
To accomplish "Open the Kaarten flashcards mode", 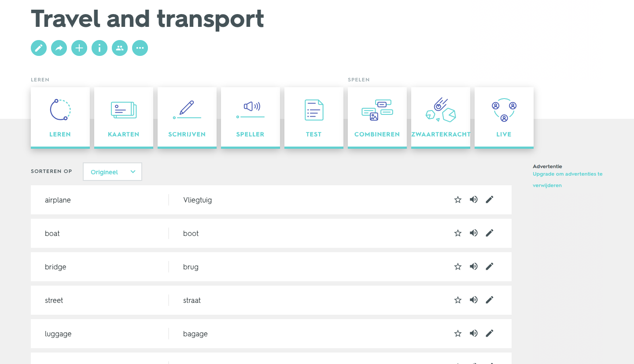I will tap(124, 118).
